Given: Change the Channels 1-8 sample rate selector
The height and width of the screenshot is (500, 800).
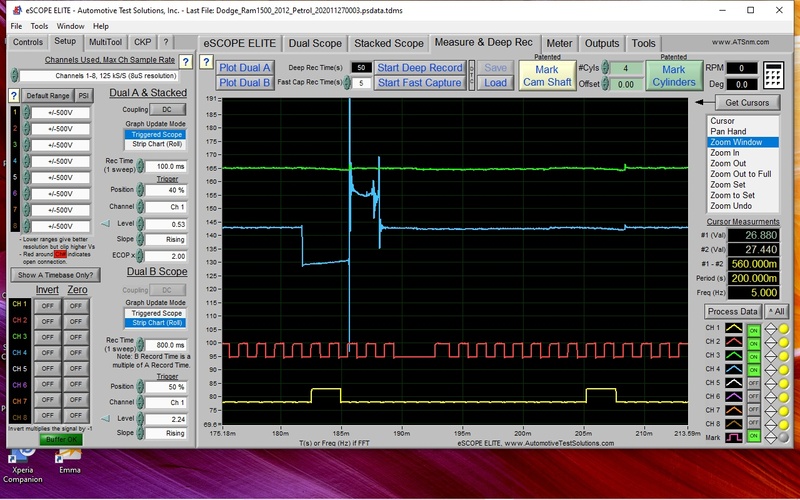Looking at the screenshot, I should (x=14, y=76).
